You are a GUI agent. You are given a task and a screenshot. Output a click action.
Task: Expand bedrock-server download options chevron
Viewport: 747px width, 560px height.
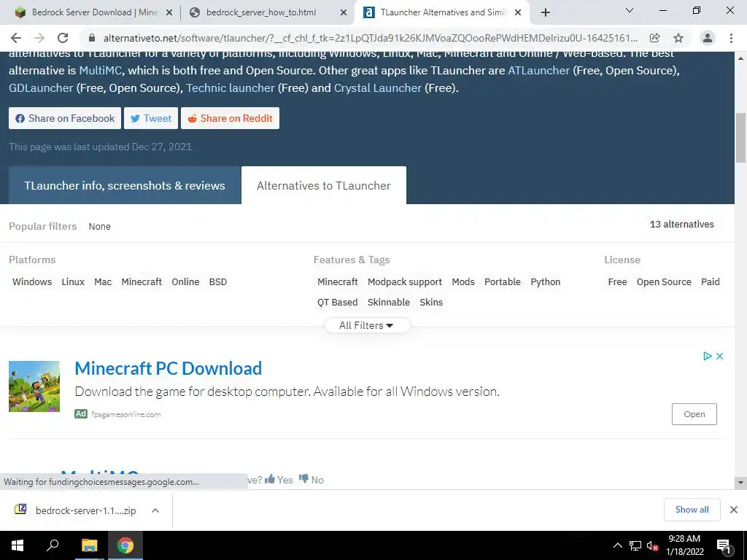[155, 510]
